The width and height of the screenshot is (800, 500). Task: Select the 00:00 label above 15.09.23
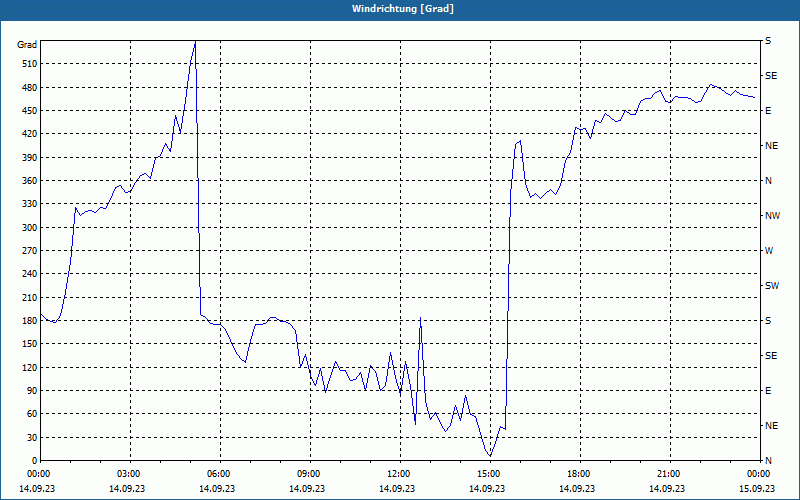click(x=760, y=474)
